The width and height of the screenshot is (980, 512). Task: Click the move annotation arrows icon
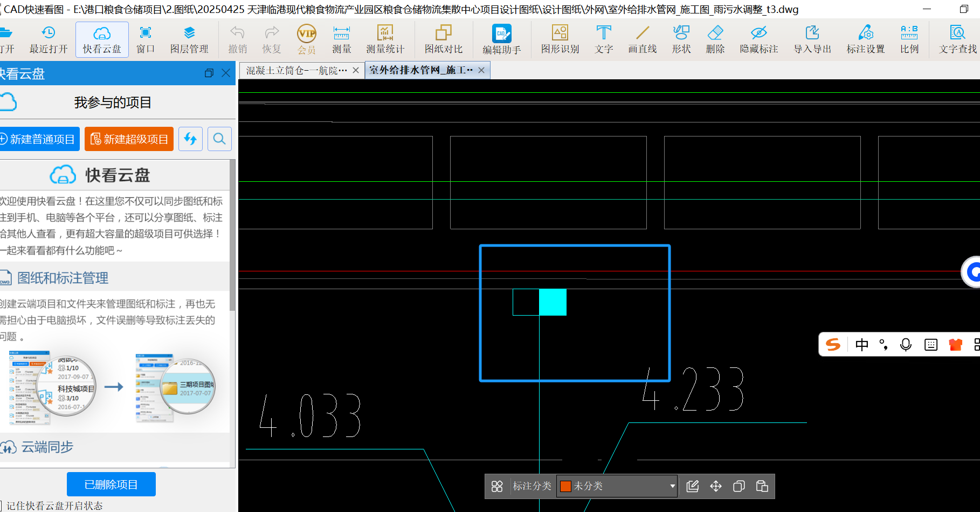tap(716, 486)
